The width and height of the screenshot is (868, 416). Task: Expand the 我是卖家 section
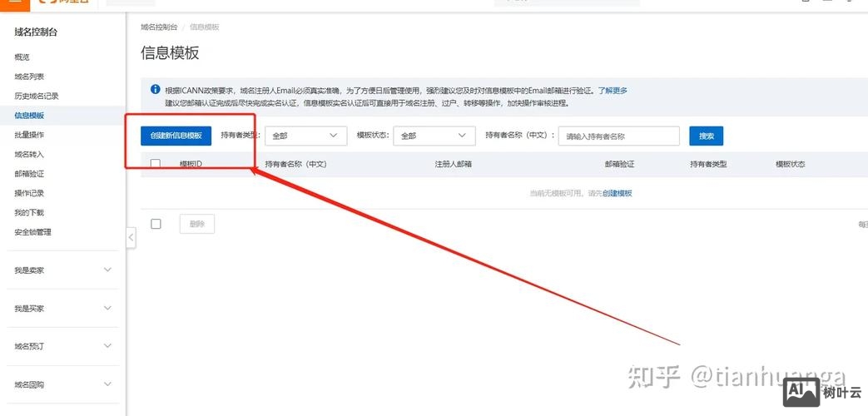pos(62,270)
